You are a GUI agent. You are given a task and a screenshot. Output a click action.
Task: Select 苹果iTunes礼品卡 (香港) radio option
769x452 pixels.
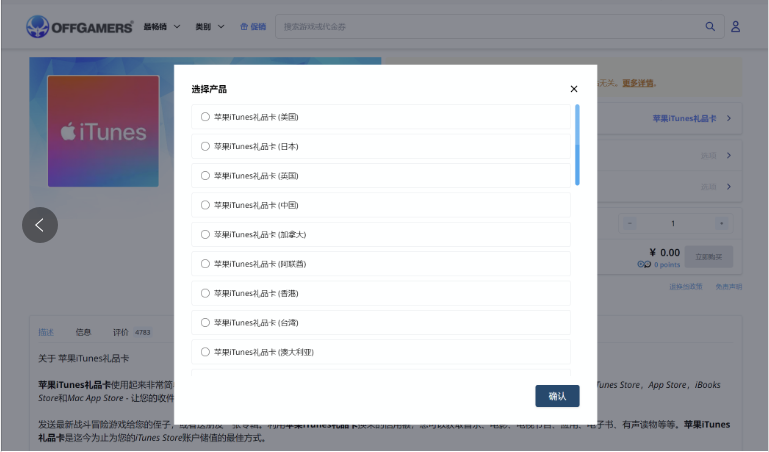(205, 293)
